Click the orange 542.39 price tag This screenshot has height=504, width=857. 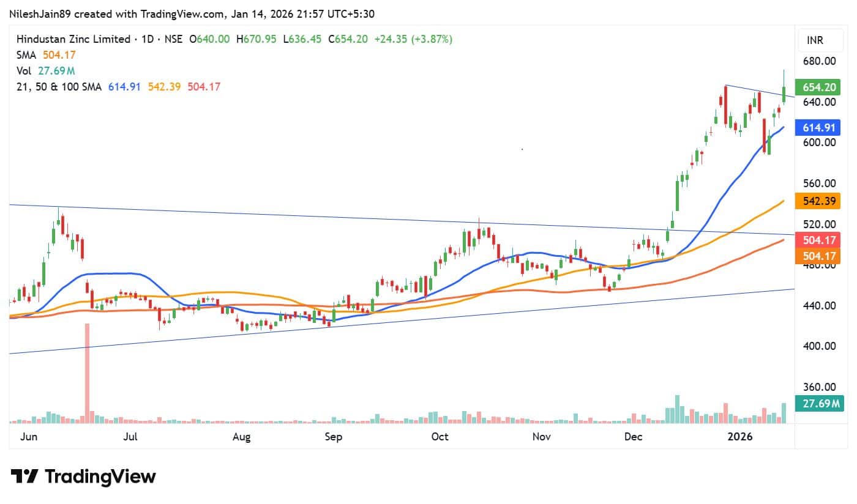coord(817,201)
